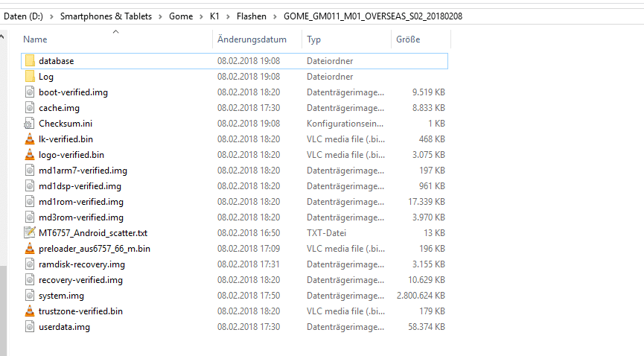
Task: Click the ramdisk-recovery.img file icon
Action: coord(30,264)
